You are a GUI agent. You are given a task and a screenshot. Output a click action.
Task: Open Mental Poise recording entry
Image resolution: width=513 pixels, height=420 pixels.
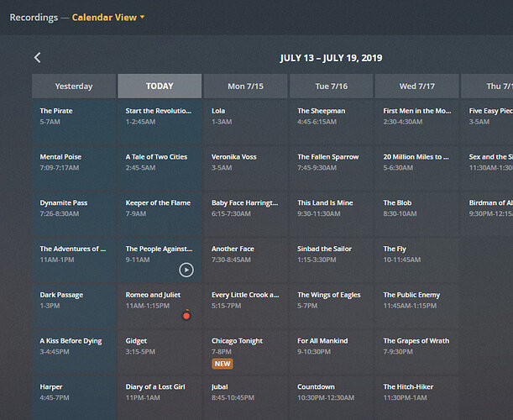click(x=74, y=168)
